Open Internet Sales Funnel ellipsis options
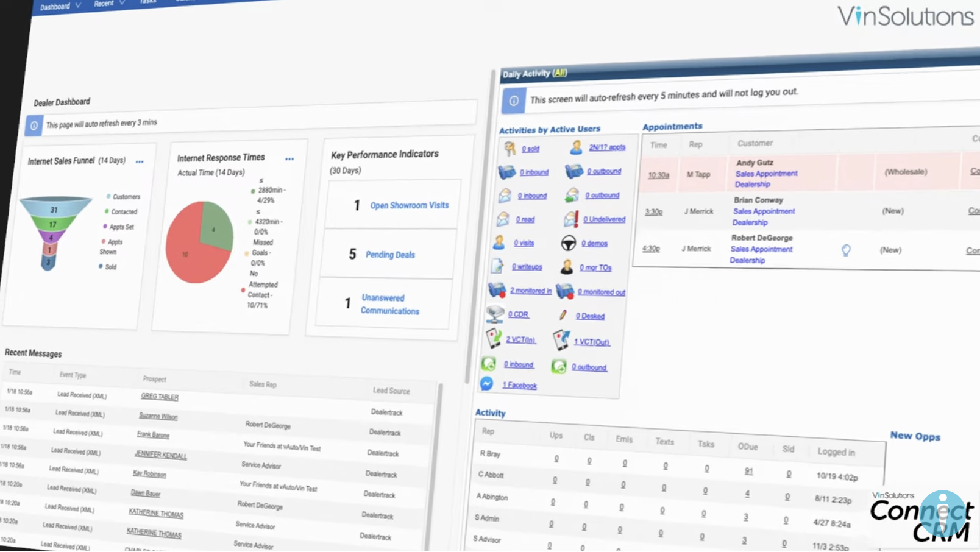 pyautogui.click(x=140, y=161)
